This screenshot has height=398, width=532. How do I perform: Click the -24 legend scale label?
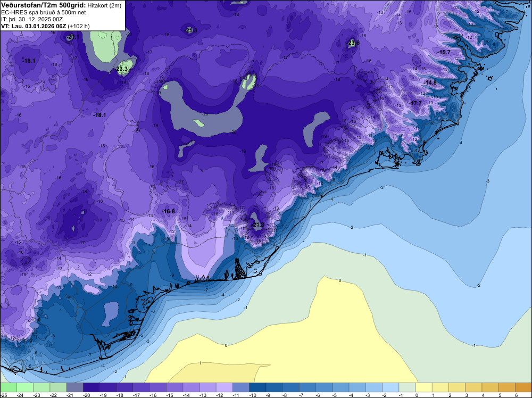[19, 395]
